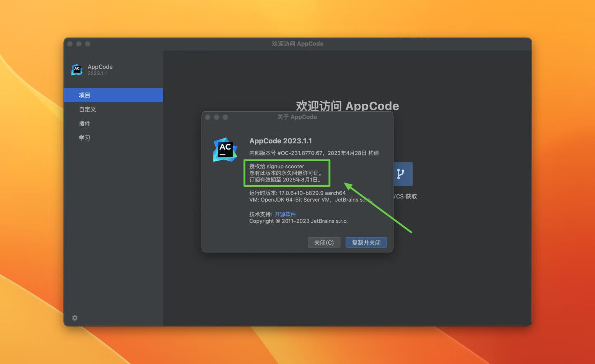Screen dimensions: 595x364
Task: Click the 欢迎访问 AppCode window title bar
Action: click(x=297, y=44)
